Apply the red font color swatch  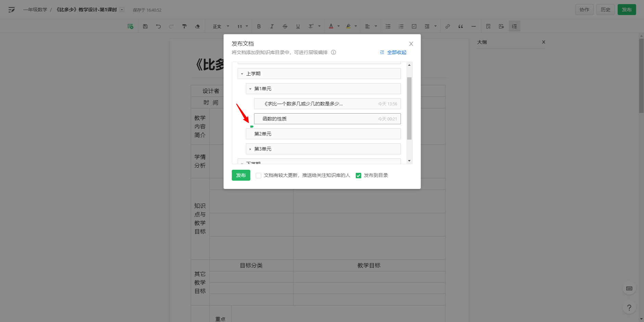(331, 26)
